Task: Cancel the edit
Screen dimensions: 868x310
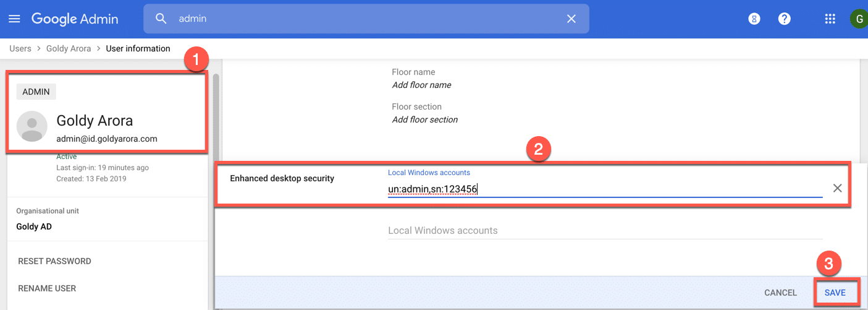Action: pyautogui.click(x=780, y=293)
